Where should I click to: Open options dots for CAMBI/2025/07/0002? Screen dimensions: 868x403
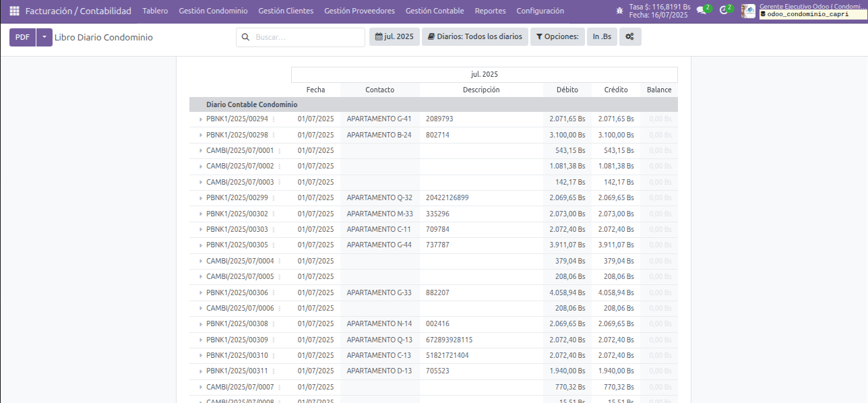[279, 166]
